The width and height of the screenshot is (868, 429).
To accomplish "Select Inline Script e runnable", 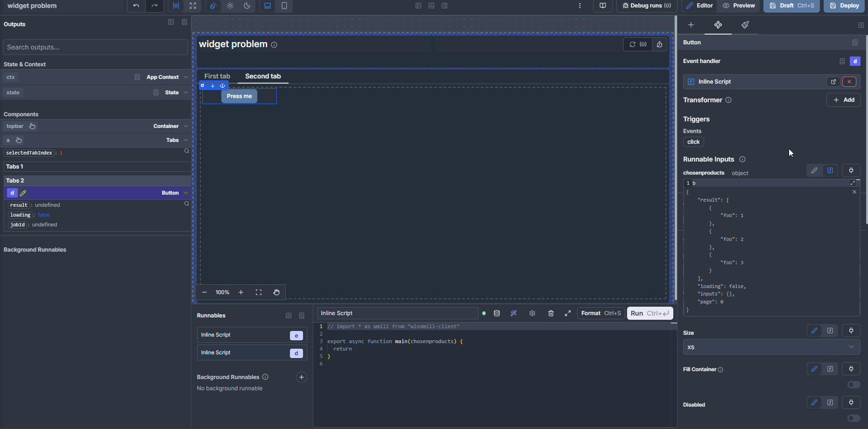I will 252,335.
